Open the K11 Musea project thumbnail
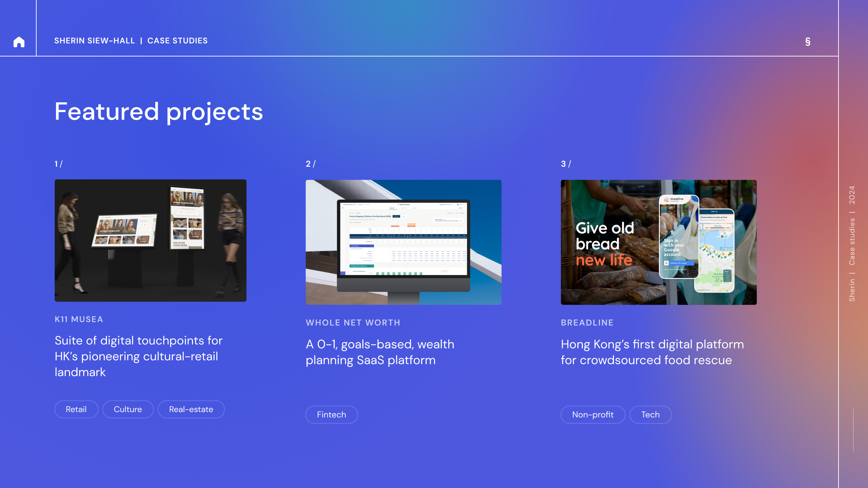The height and width of the screenshot is (488, 868). click(x=150, y=240)
